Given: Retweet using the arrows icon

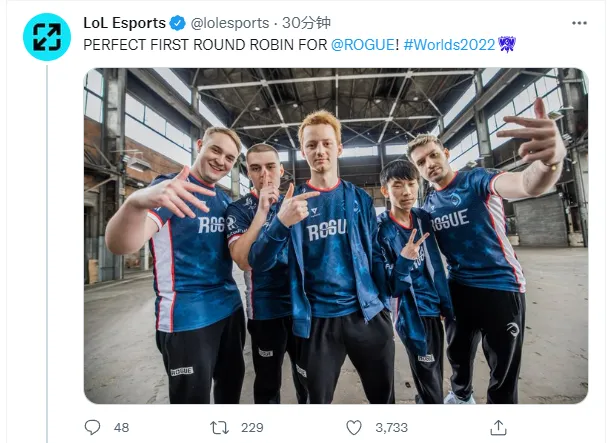Looking at the screenshot, I should click(219, 428).
